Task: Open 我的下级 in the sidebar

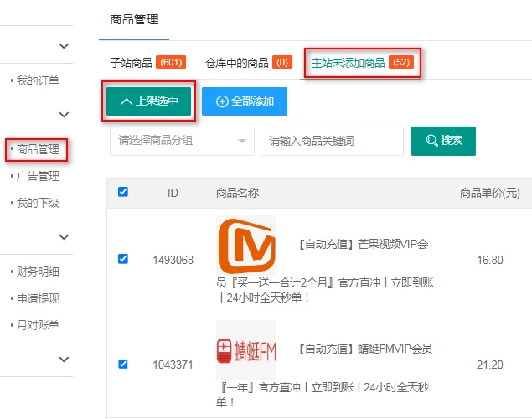Action: (x=38, y=204)
